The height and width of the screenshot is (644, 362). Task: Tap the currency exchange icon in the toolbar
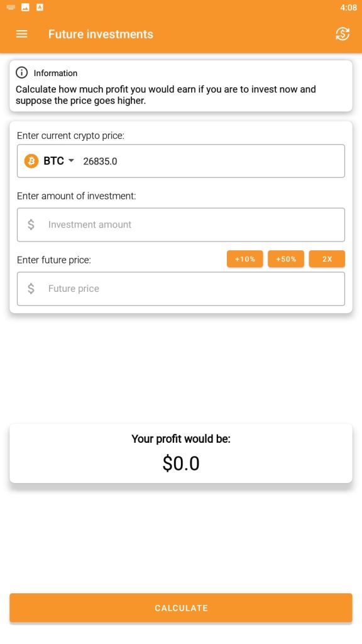[342, 34]
